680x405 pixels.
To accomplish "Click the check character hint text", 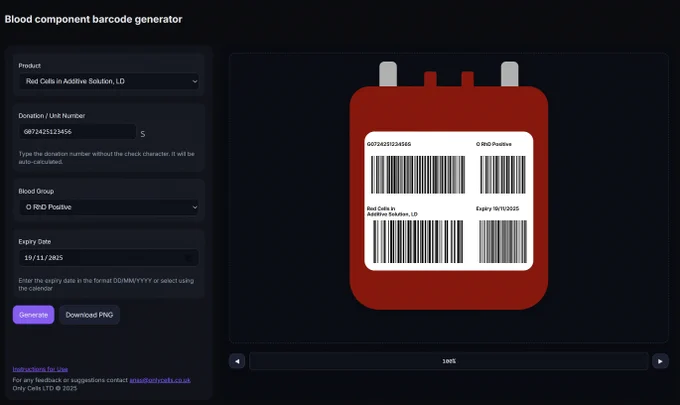I will tap(106, 158).
